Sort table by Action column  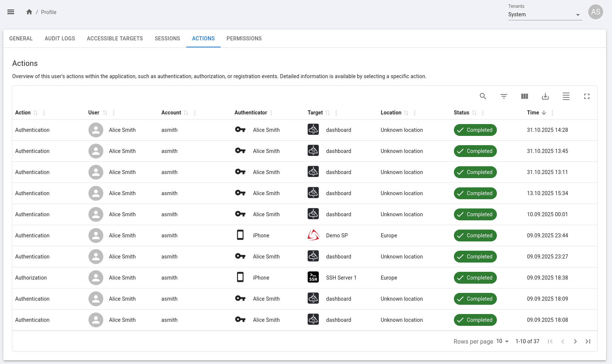pos(36,113)
